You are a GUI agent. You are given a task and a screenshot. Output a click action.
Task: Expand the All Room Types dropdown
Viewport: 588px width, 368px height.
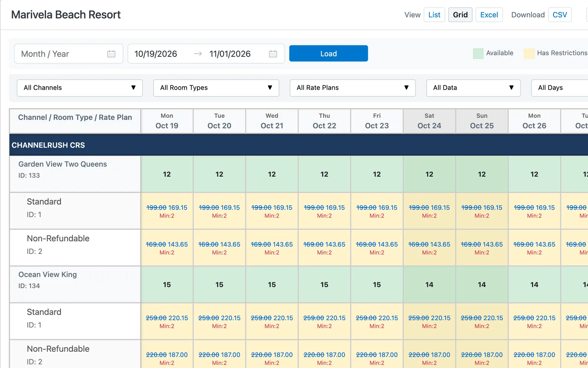click(216, 88)
